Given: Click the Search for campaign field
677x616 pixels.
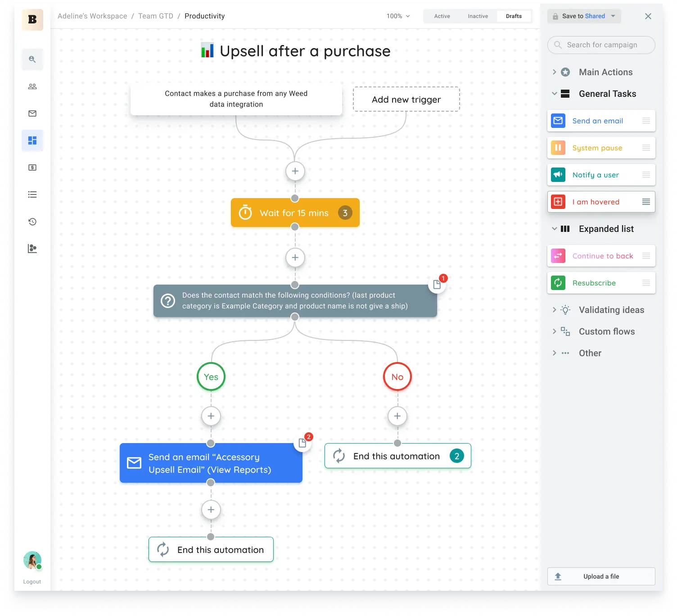Looking at the screenshot, I should 601,45.
